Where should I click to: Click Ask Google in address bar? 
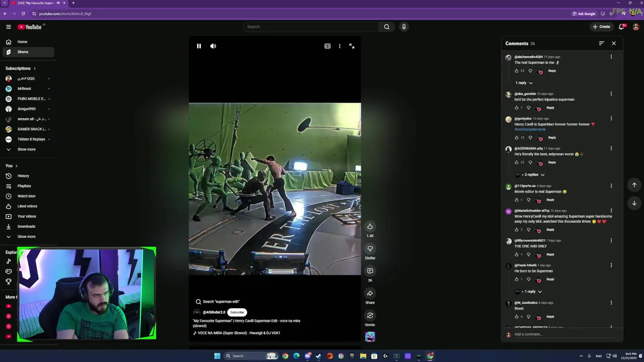coord(584,14)
